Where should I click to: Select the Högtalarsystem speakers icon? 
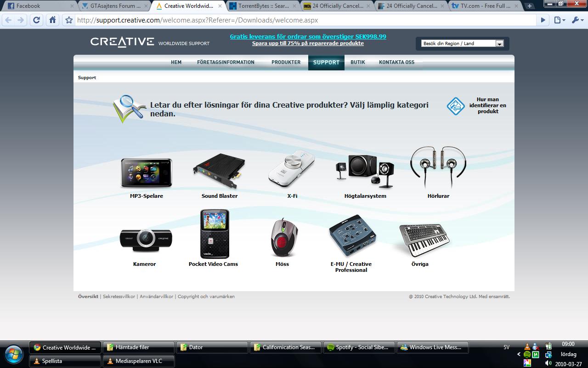point(365,171)
